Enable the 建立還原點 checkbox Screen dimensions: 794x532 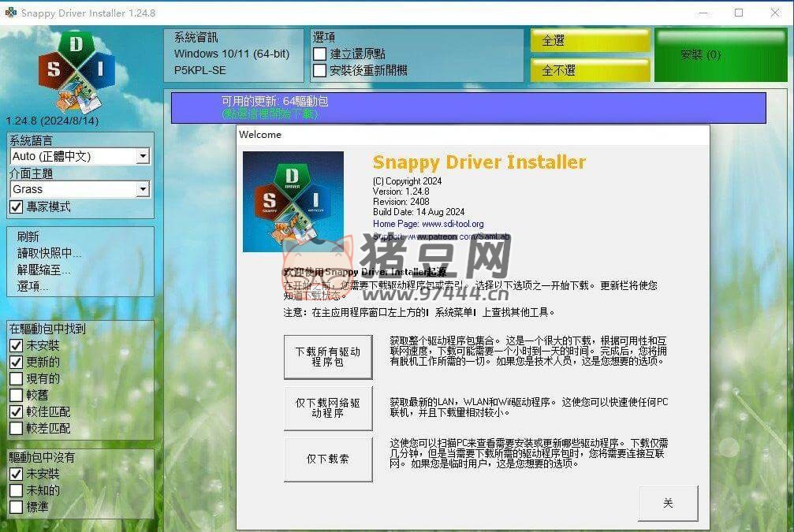point(320,54)
